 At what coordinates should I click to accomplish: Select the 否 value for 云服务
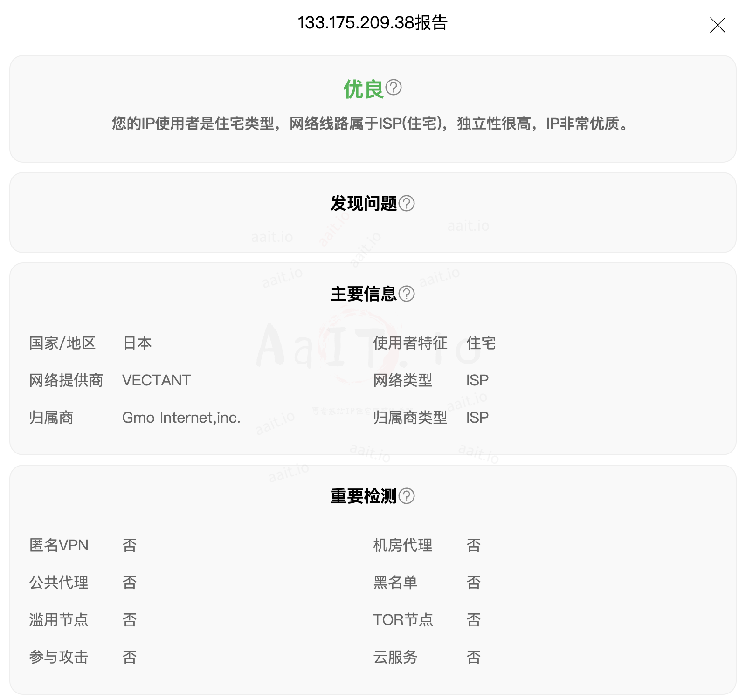tap(474, 657)
